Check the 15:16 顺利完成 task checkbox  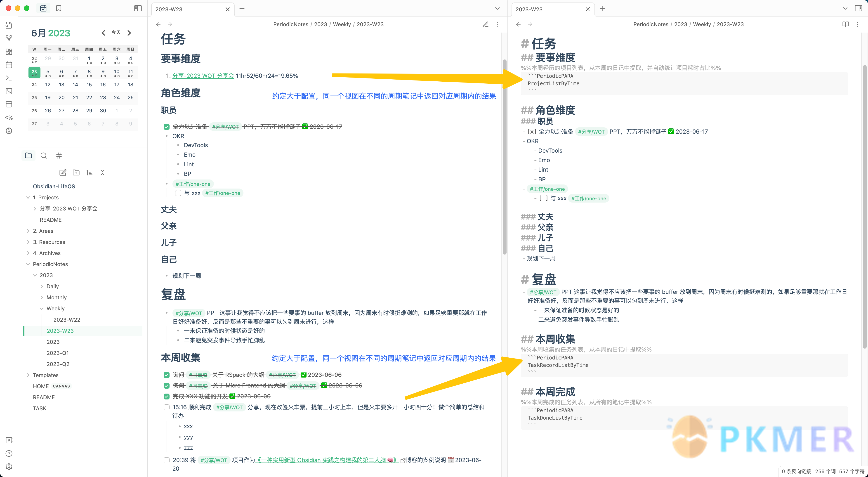[x=166, y=407]
